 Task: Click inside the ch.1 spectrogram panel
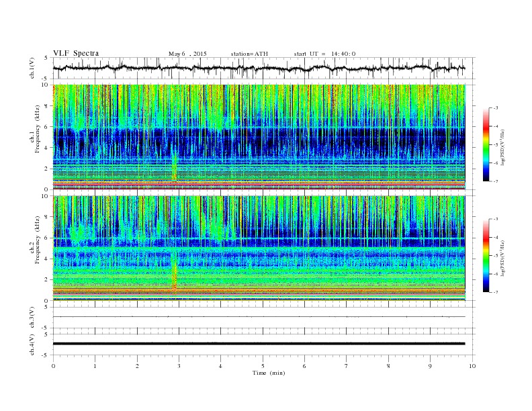pyautogui.click(x=259, y=137)
